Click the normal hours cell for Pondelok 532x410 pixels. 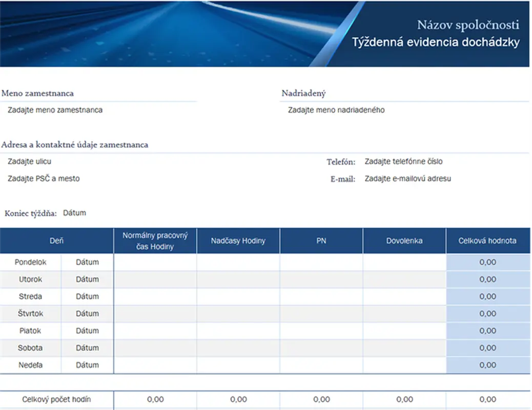pyautogui.click(x=155, y=262)
